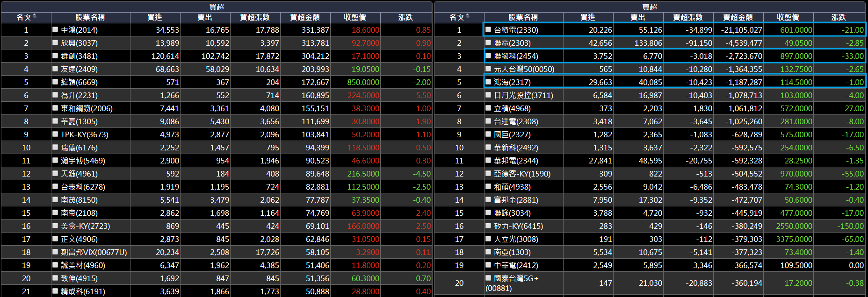Open stock 正文(4906)
Screen dimensions: 868x297
point(79,239)
